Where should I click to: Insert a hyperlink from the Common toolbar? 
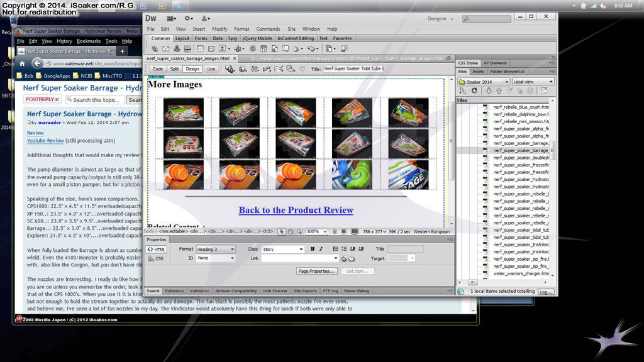tap(155, 48)
